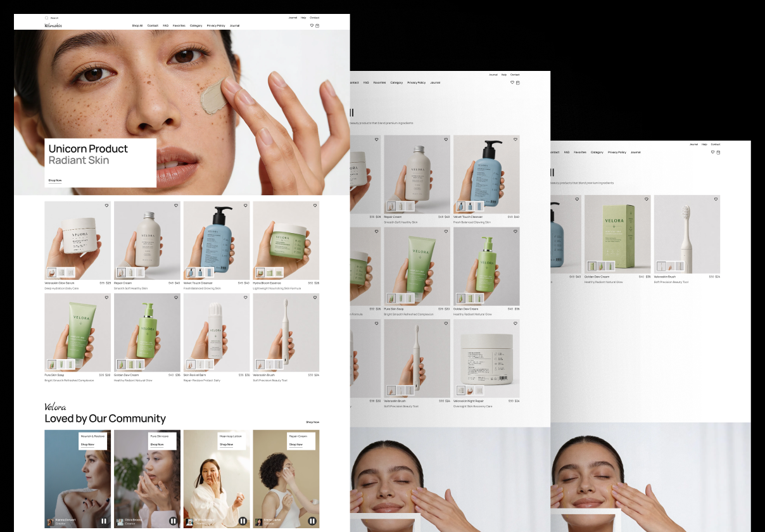Favorite the front page Golden Dew Cream
Image resolution: width=765 pixels, height=532 pixels.
(176, 298)
